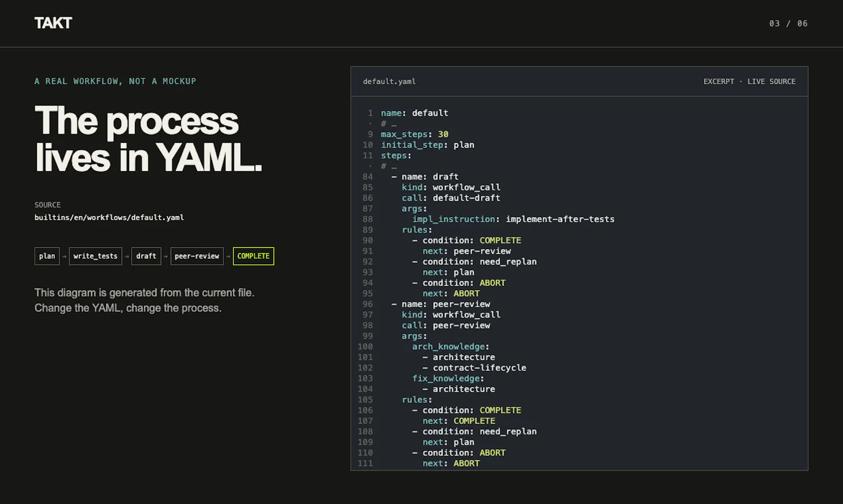Select the draft step box
Screen dimensions: 843x504
click(x=146, y=256)
